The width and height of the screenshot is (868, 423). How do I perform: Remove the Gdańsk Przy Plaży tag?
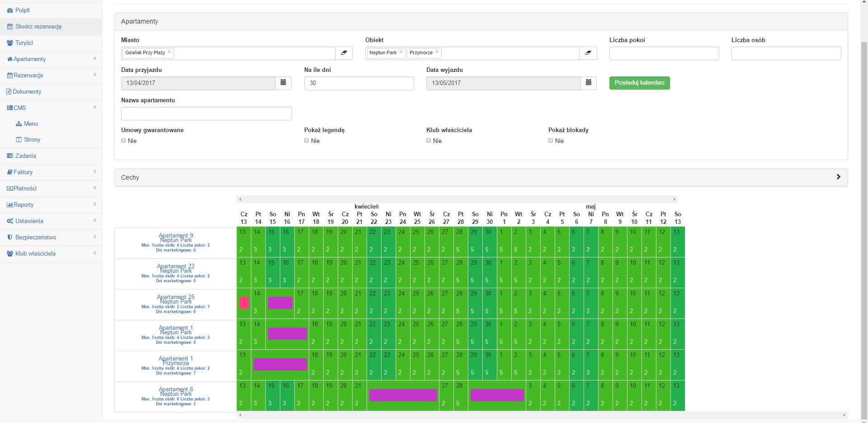click(170, 52)
